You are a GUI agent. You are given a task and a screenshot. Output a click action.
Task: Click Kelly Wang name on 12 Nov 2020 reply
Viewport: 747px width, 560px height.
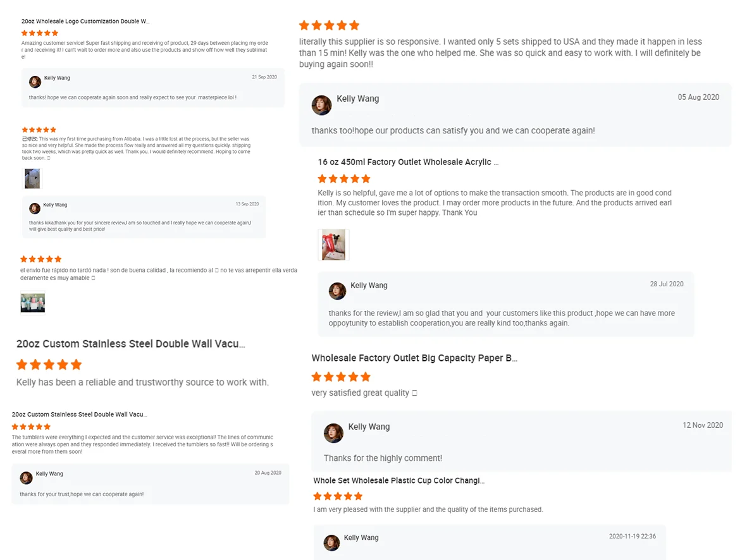coord(369,427)
